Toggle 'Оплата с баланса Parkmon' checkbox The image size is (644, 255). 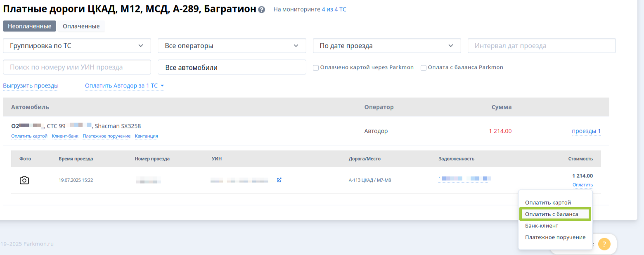(x=423, y=68)
